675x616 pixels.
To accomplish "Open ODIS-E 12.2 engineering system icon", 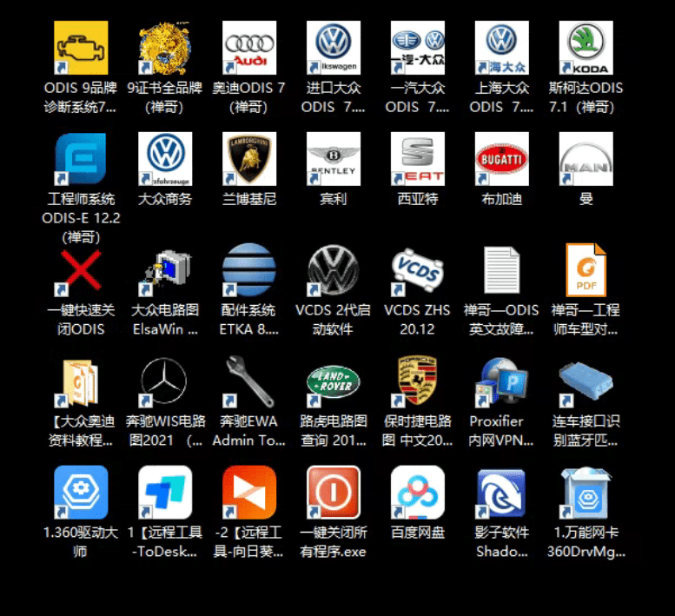I will coord(81,160).
